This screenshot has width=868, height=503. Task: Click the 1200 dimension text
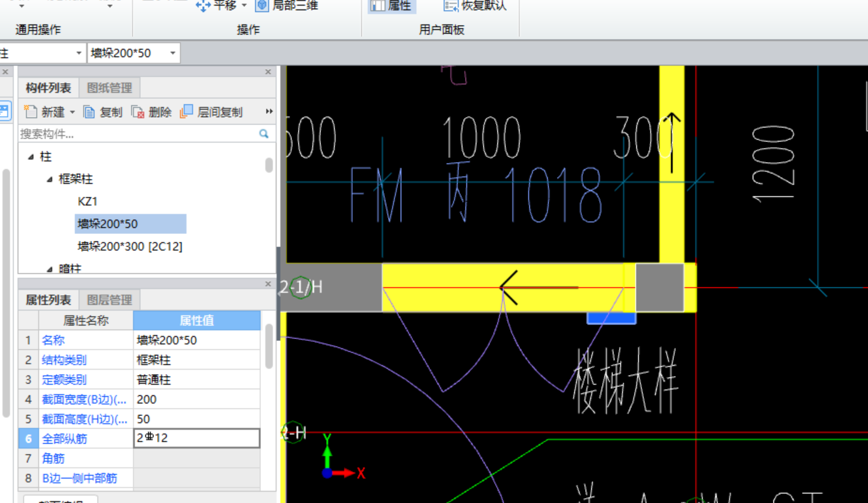click(x=774, y=165)
